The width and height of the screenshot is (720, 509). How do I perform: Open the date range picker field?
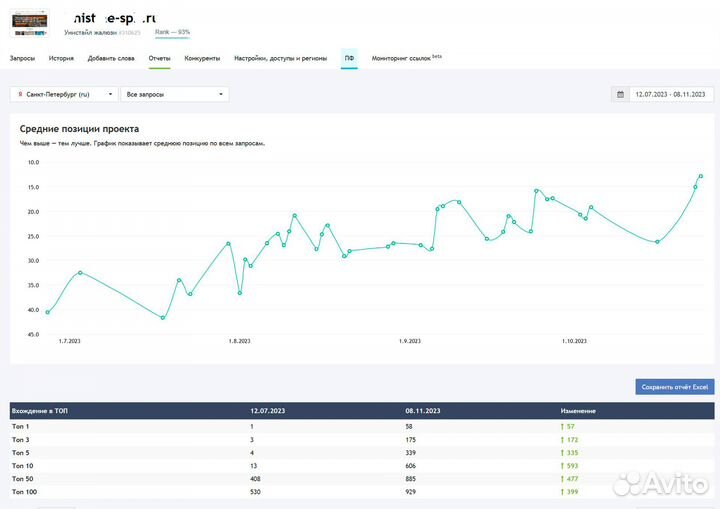click(x=670, y=94)
